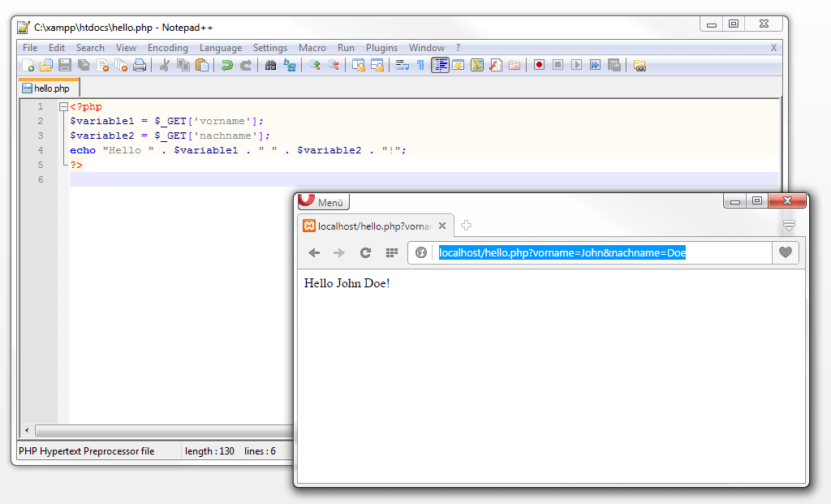Screen dimensions: 831x504
Task: Save the current recorded macro
Action: (x=614, y=65)
